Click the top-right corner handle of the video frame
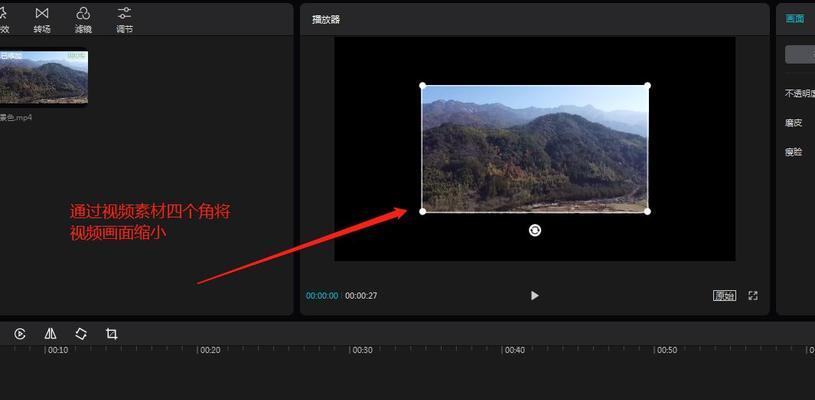Viewport: 815px width, 400px height. (x=647, y=85)
